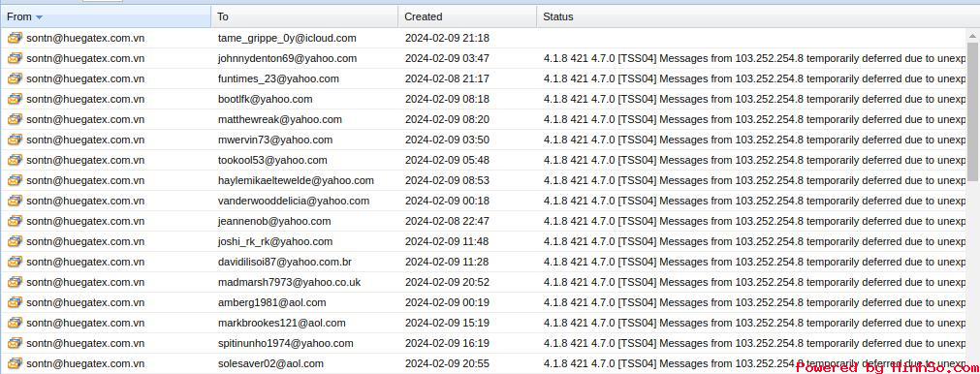Image resolution: width=980 pixels, height=374 pixels.
Task: Click the mail icon for joshi_rk_rk@yahoo.com row
Action: tap(15, 241)
